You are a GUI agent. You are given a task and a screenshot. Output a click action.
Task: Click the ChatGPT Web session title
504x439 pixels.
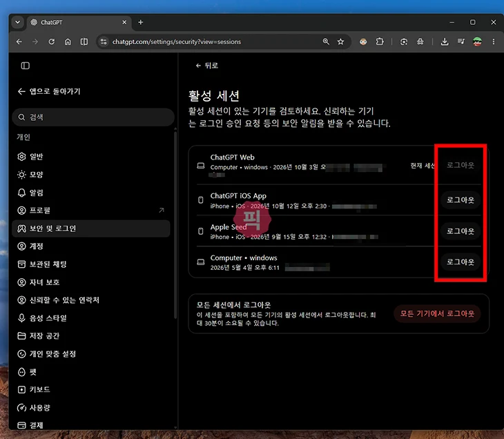click(x=233, y=157)
